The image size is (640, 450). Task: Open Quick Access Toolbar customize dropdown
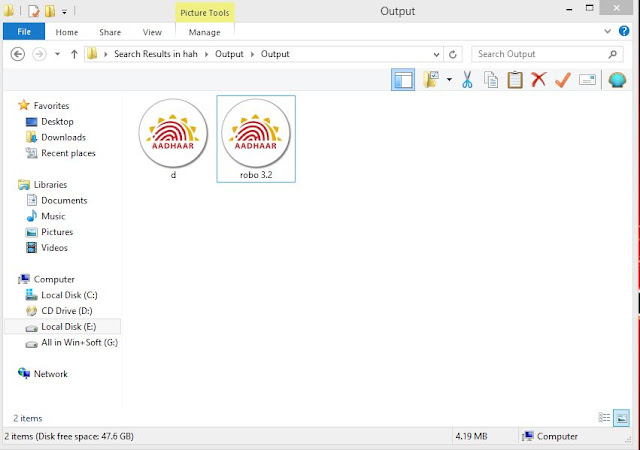[x=64, y=11]
